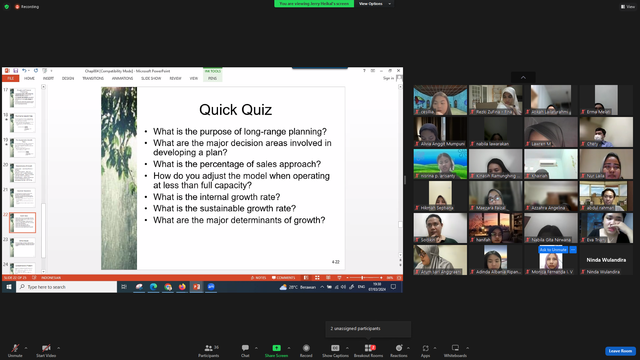The image size is (640, 360).
Task: Switch to Reading view icon in status bar
Action: 328,278
